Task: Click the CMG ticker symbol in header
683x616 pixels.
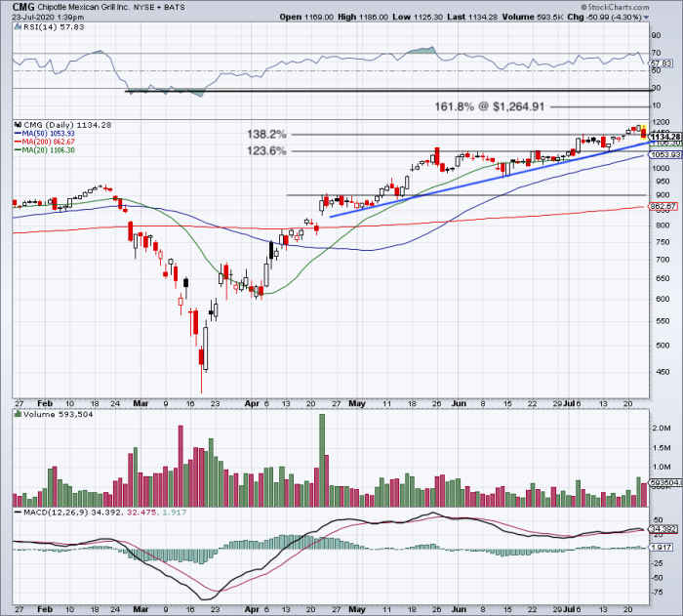Action: click(23, 7)
